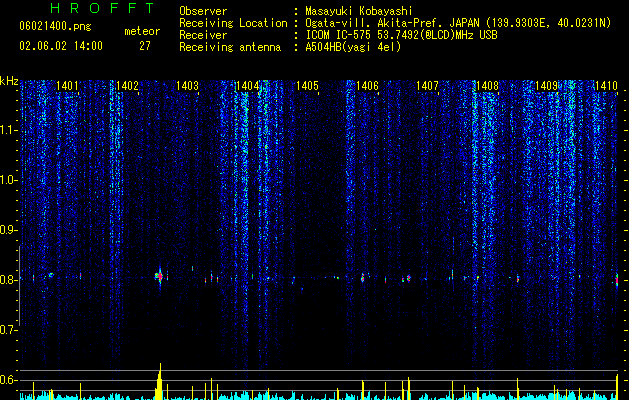Viewport: 629px width, 400px height.
Task: Click the 1407 time marker
Action: 427,86
